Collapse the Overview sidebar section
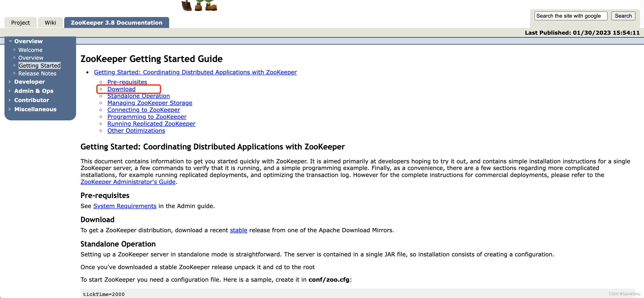This screenshot has width=644, height=298. 28,41
